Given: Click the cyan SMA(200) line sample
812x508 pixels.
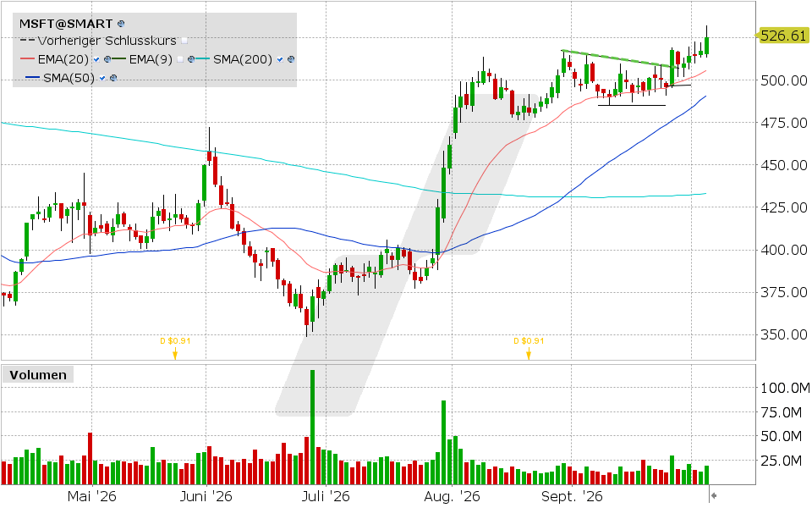Looking at the screenshot, I should 203,59.
